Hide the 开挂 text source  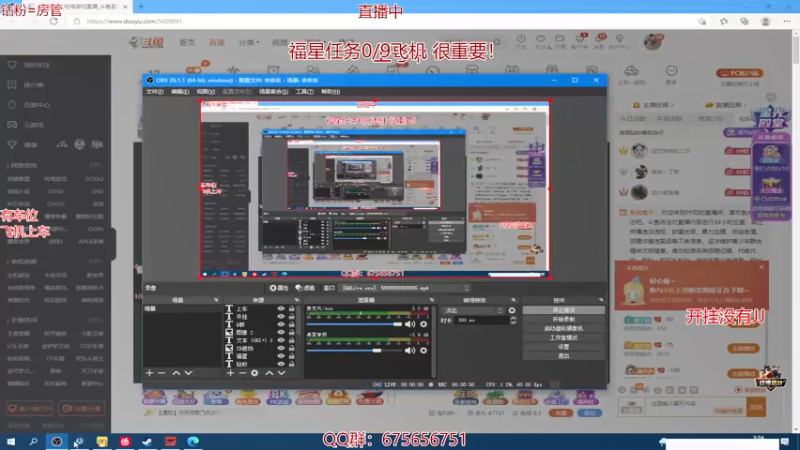click(281, 316)
